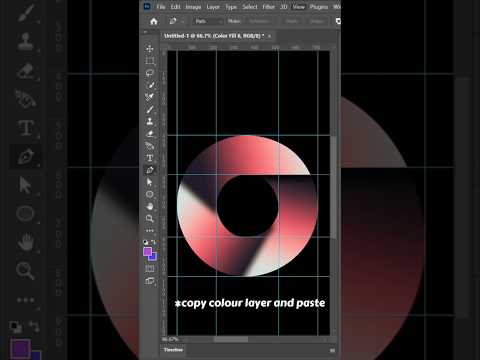Open the Filter menu
Viewport: 480px width, 360px height.
(x=268, y=7)
